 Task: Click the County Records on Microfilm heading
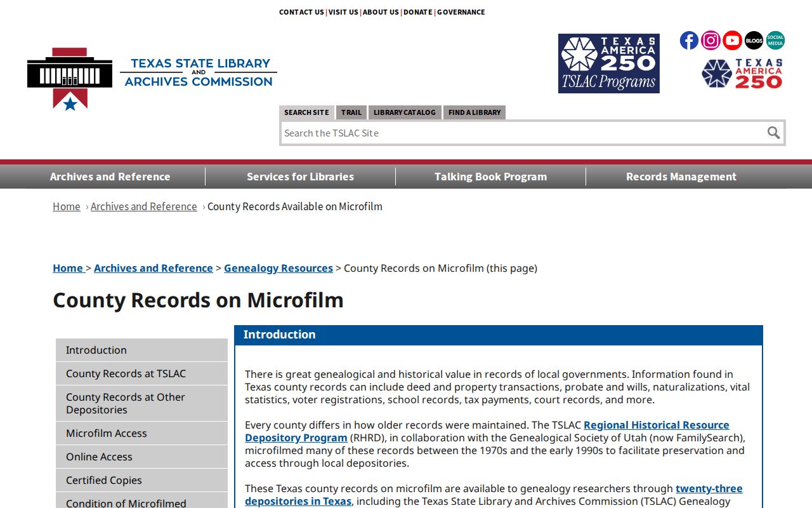[198, 300]
